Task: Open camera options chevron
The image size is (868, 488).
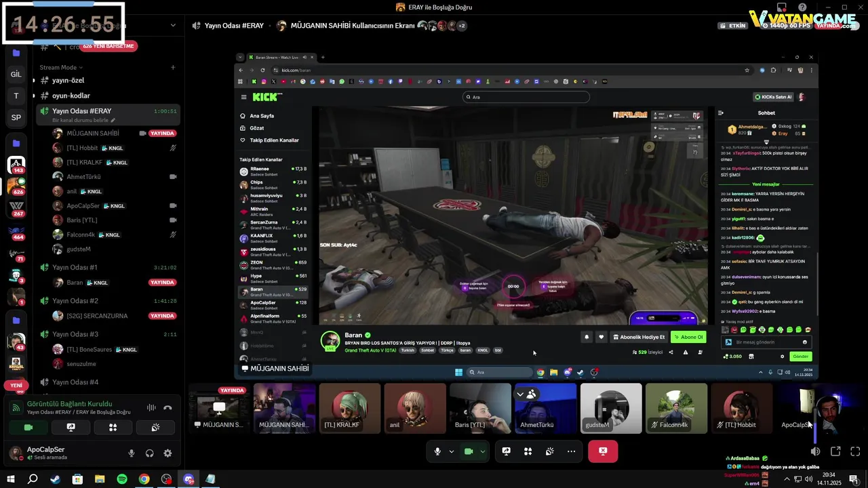Action: click(483, 451)
